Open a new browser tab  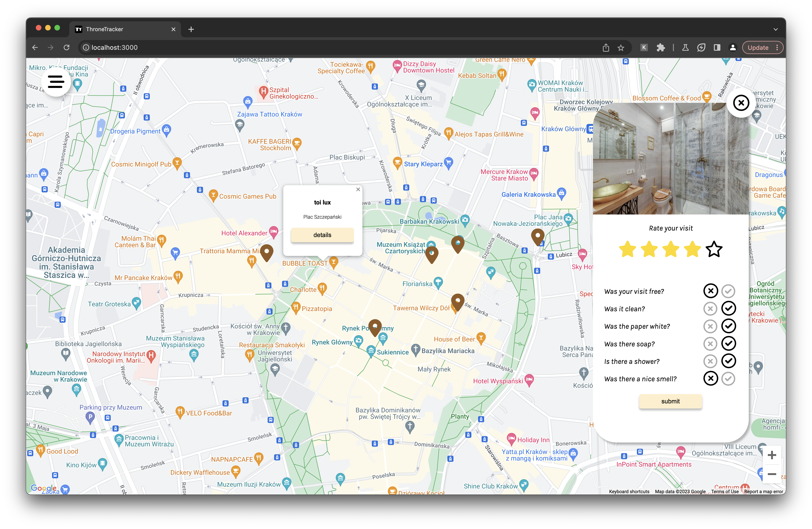(x=191, y=29)
